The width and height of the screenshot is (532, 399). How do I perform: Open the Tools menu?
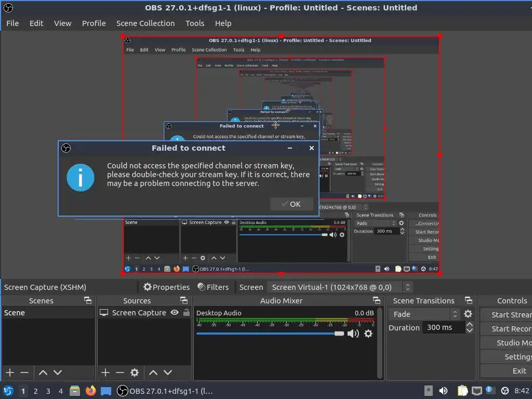[195, 23]
